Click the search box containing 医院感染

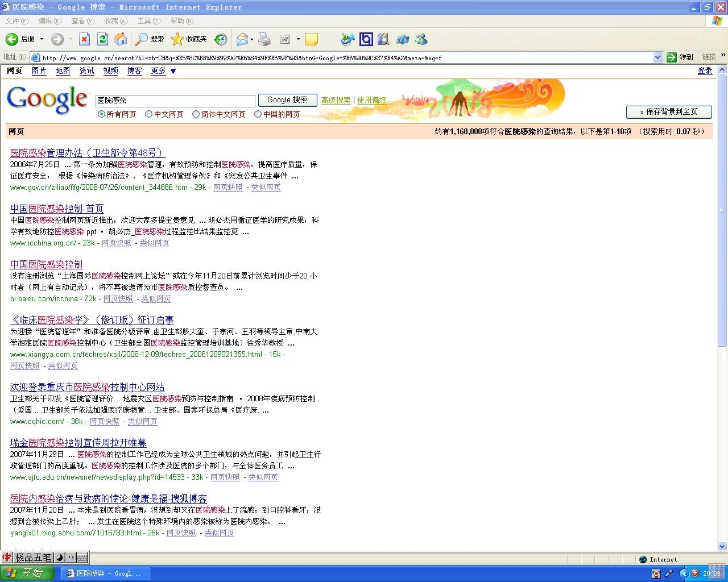click(x=175, y=101)
